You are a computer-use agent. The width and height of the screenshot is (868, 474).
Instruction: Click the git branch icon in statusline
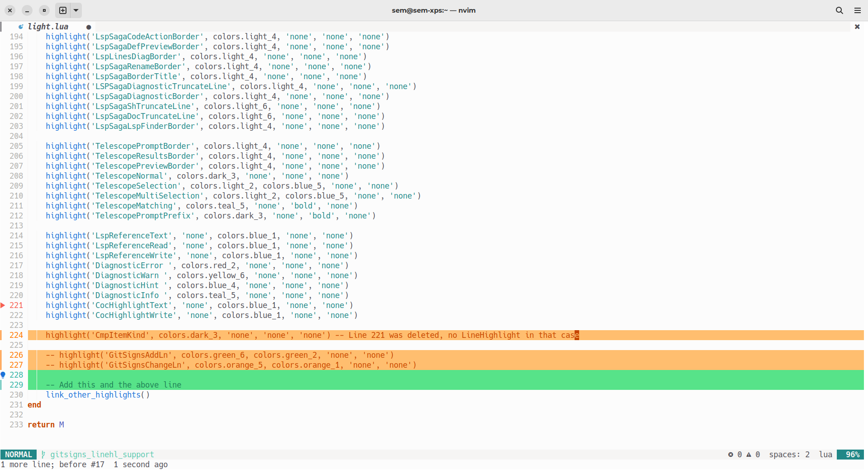pos(43,455)
